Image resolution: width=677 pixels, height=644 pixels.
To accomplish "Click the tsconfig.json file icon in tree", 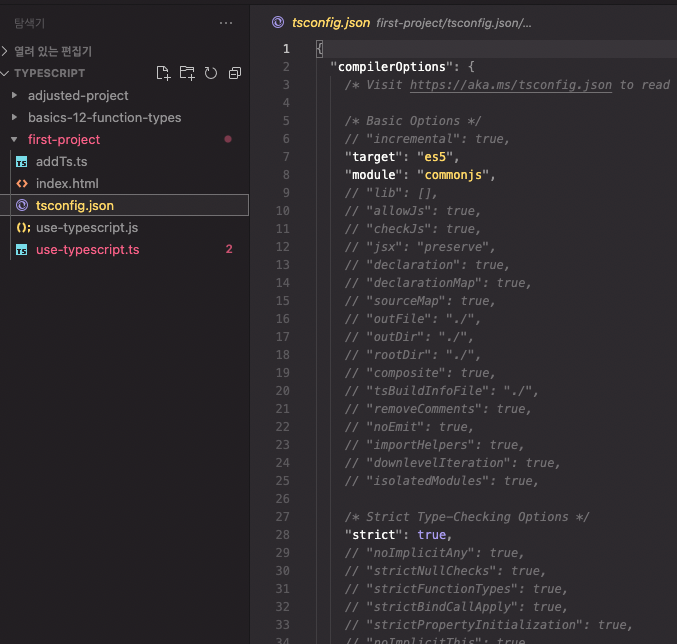I will [x=22, y=205].
